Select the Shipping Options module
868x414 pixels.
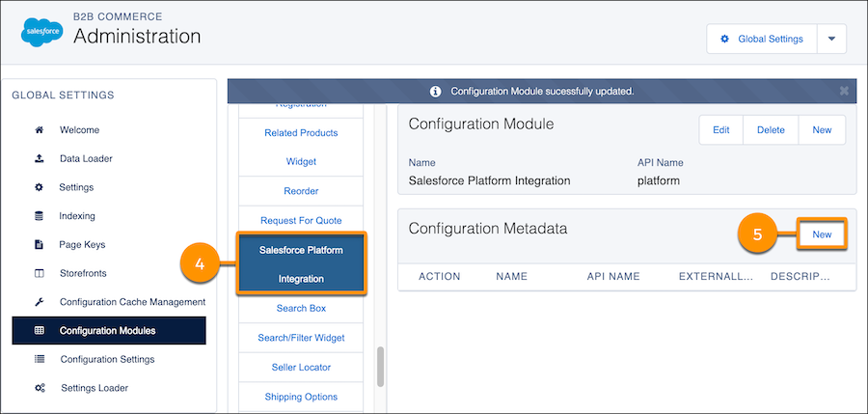301,397
